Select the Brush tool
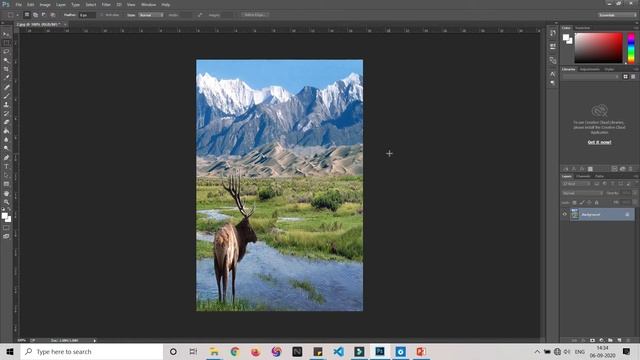 coord(6,96)
